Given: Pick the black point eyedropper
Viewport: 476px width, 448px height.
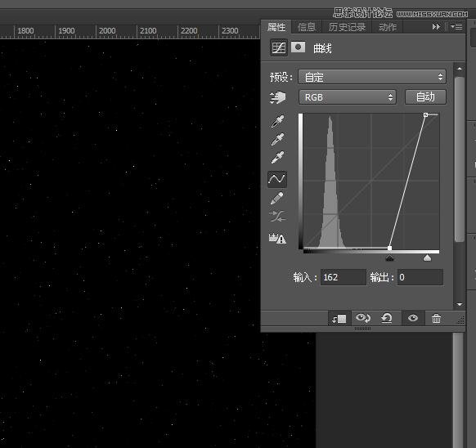Looking at the screenshot, I should click(x=277, y=121).
